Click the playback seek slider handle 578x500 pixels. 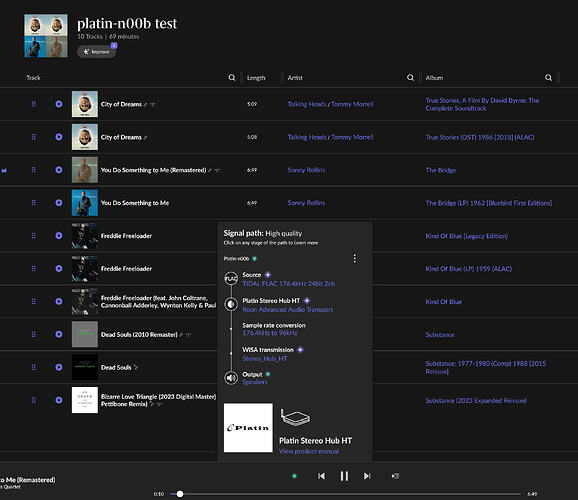click(180, 494)
